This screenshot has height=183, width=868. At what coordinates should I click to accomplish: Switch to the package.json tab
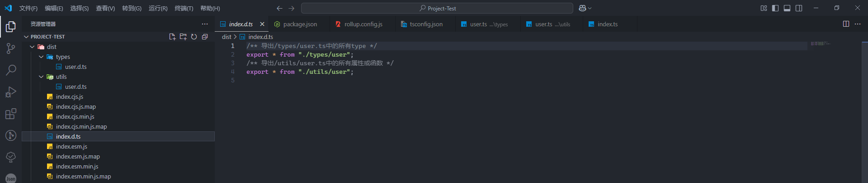(x=300, y=24)
